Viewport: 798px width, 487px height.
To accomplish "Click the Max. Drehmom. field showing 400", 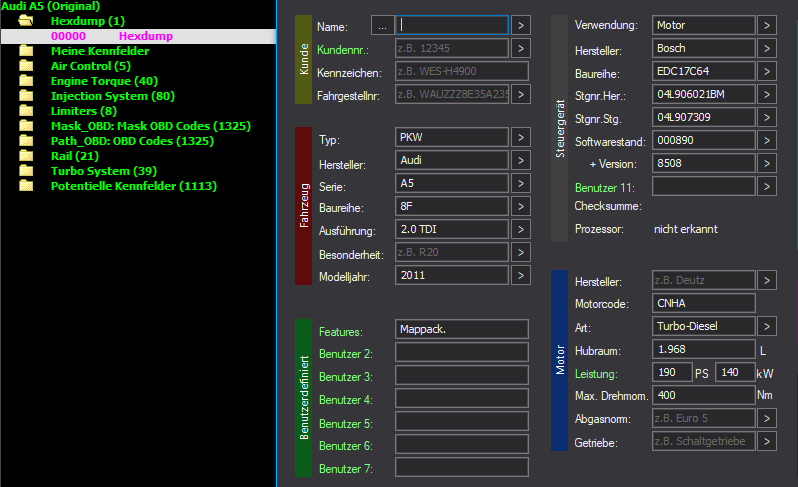I will pyautogui.click(x=704, y=395).
